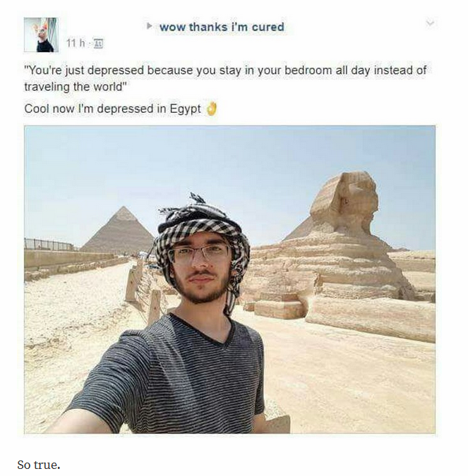Click the man's beard in the selfie
This screenshot has width=468, height=476.
(x=201, y=288)
